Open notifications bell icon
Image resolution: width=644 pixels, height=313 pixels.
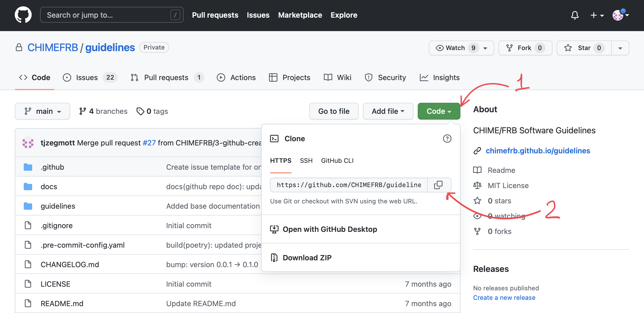[x=575, y=15]
